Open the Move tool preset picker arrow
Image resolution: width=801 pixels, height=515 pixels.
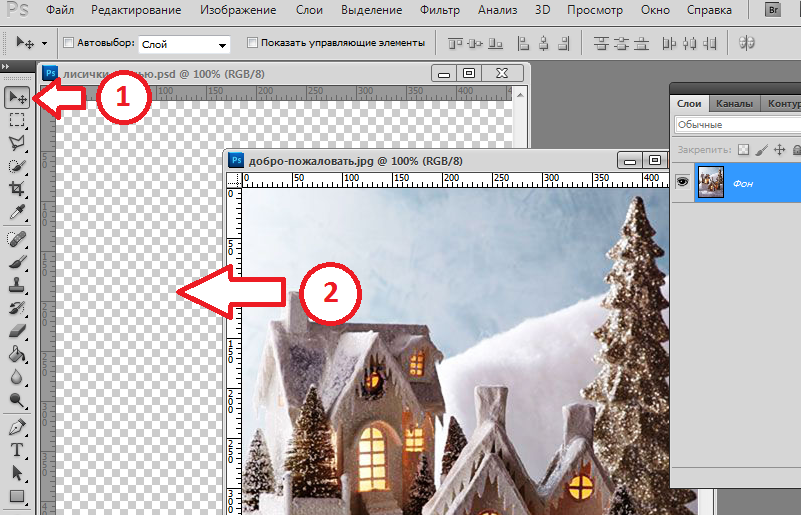(x=45, y=45)
